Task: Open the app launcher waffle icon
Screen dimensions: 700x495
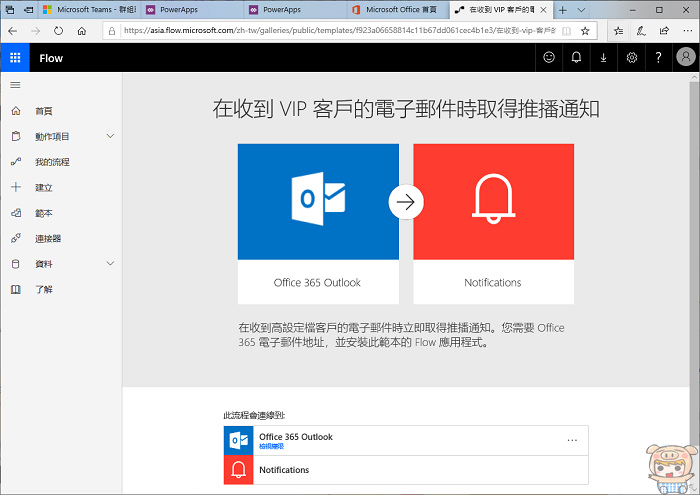Action: click(15, 58)
